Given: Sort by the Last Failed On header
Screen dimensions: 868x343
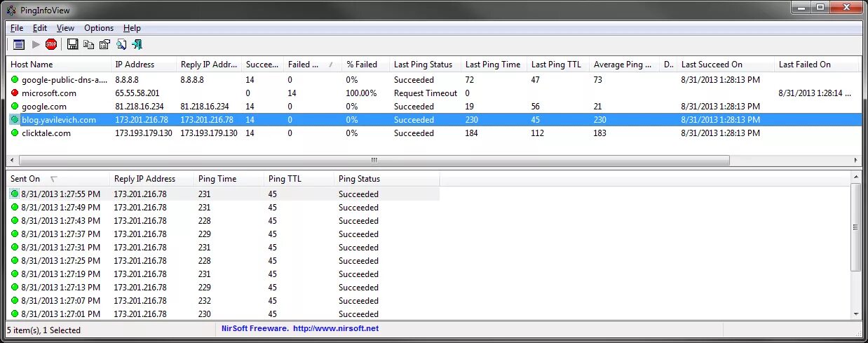Looking at the screenshot, I should pyautogui.click(x=818, y=65).
